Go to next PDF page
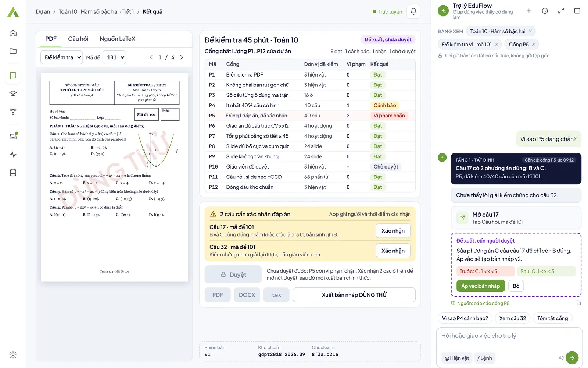Image resolution: width=588 pixels, height=368 pixels. [182, 57]
